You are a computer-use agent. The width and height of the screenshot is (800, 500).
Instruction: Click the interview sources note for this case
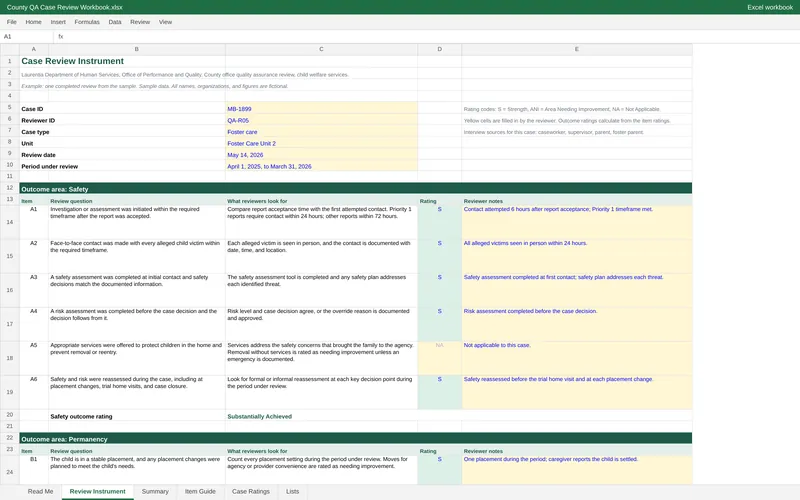click(554, 132)
